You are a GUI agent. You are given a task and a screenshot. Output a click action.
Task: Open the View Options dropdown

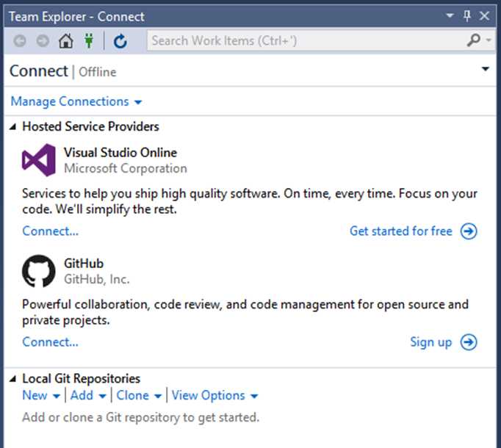(x=215, y=396)
